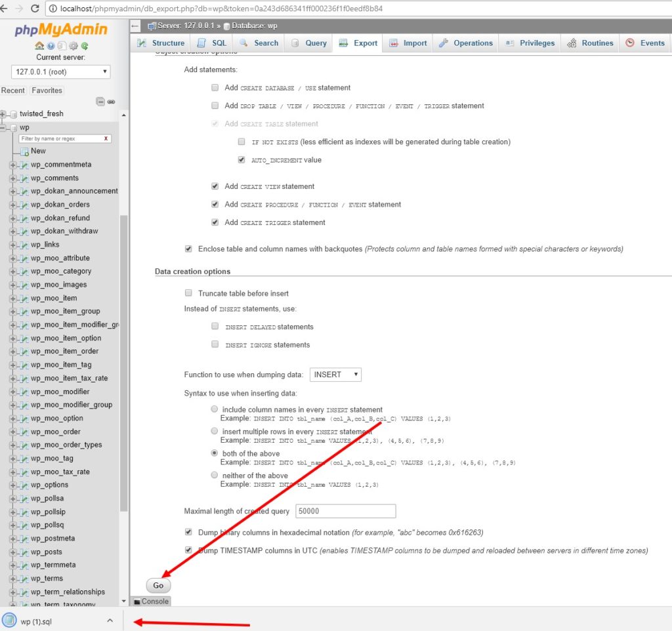672x631 pixels.
Task: Enable Add DROP TABLE statement checkbox
Action: pos(215,106)
